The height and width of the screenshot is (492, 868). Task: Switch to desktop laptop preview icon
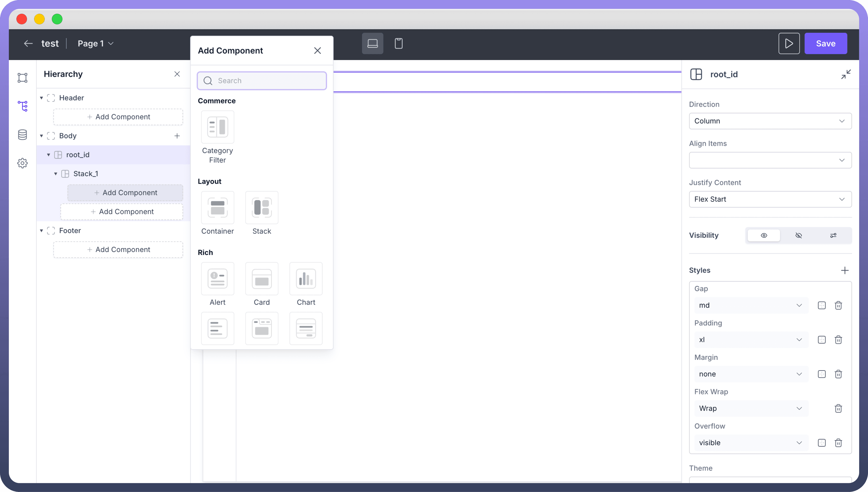(x=372, y=43)
